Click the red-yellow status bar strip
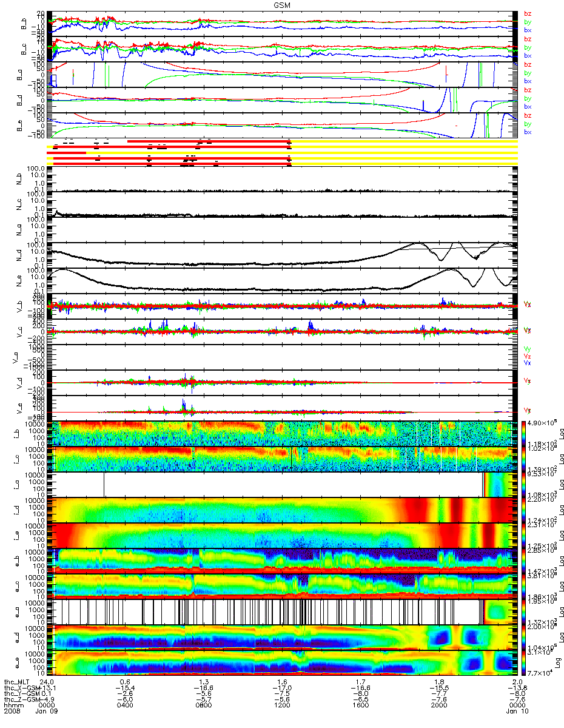Viewport: 564px width, 728px height. click(281, 152)
